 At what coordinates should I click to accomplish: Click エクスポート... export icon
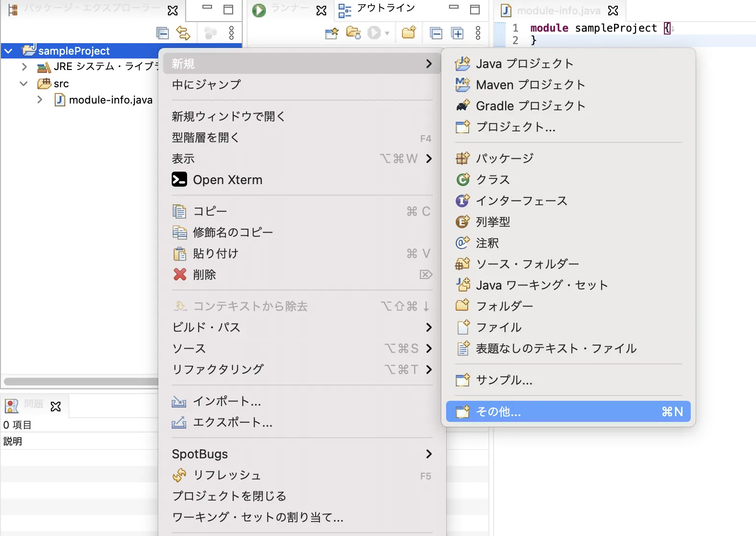click(179, 422)
